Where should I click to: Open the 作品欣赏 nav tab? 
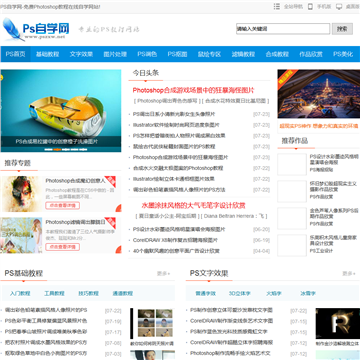[311, 54]
